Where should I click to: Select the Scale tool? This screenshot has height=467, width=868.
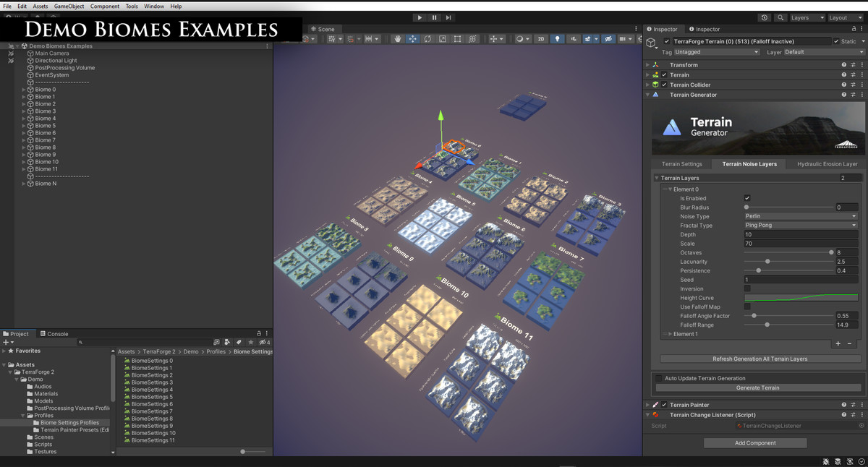click(443, 39)
